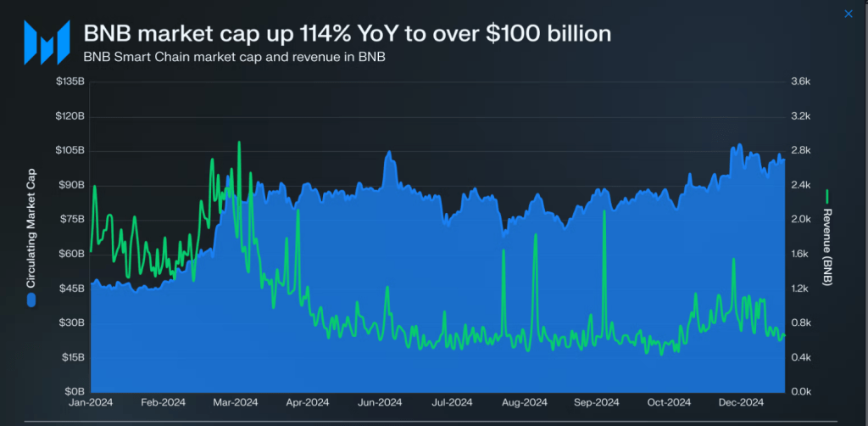This screenshot has height=426, width=868.
Task: Click the BNB Smart Chain subtitle text
Action: (x=234, y=57)
